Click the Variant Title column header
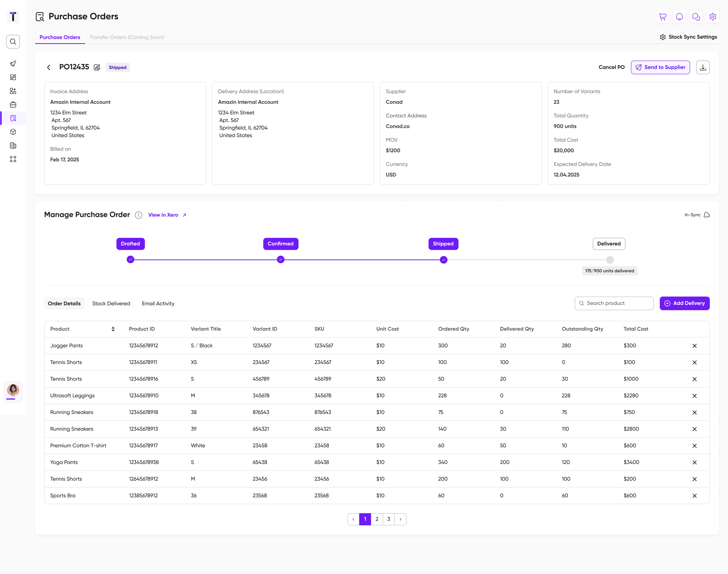The image size is (728, 574). coord(206,329)
